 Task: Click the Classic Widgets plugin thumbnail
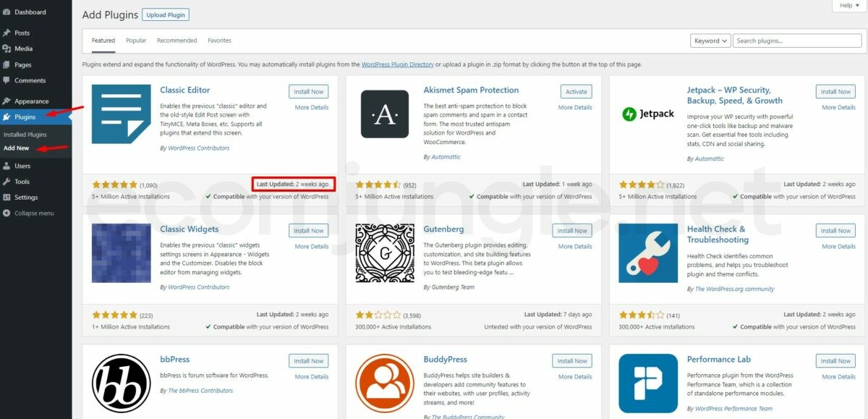tap(121, 253)
